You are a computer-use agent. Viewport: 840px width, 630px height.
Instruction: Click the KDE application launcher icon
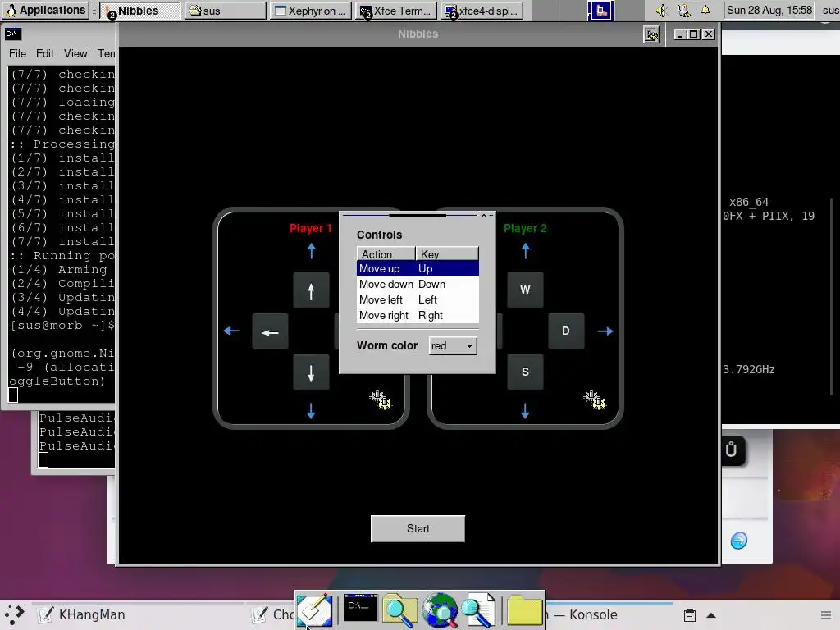pyautogui.click(x=15, y=614)
